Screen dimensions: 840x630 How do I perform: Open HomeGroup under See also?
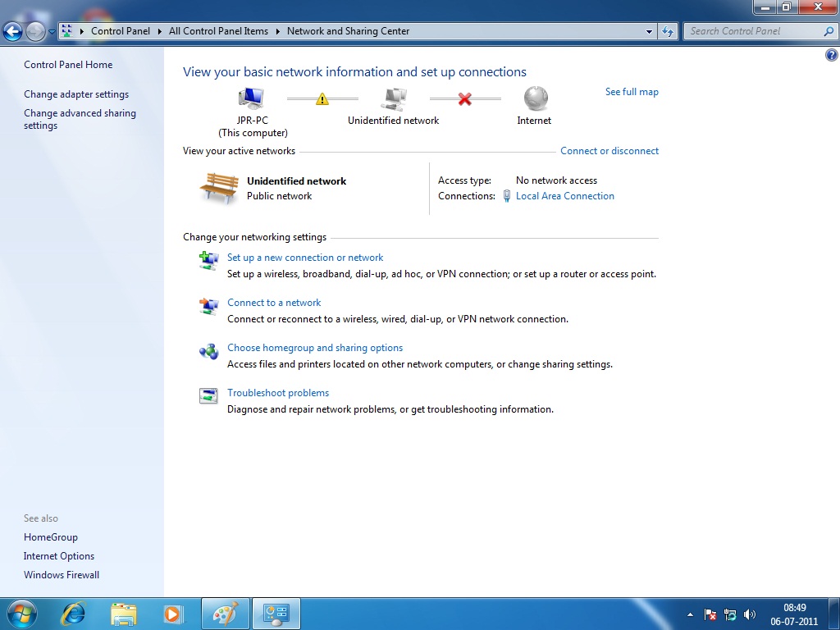[51, 537]
